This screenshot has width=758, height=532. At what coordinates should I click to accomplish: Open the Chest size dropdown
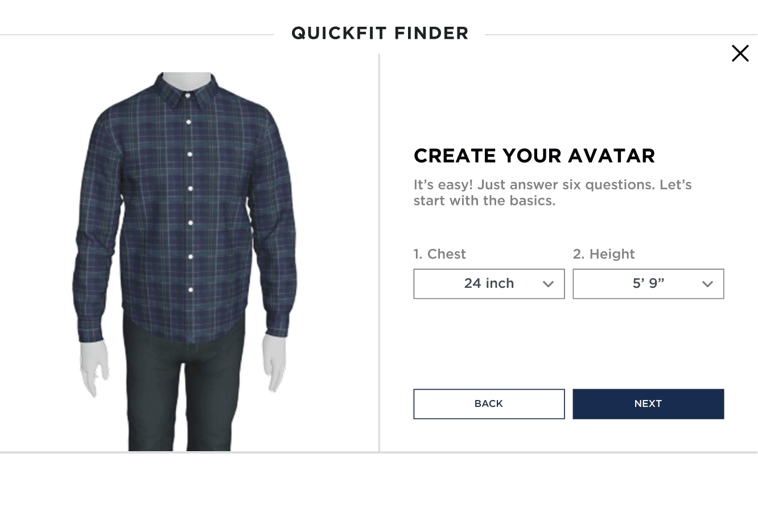[489, 284]
